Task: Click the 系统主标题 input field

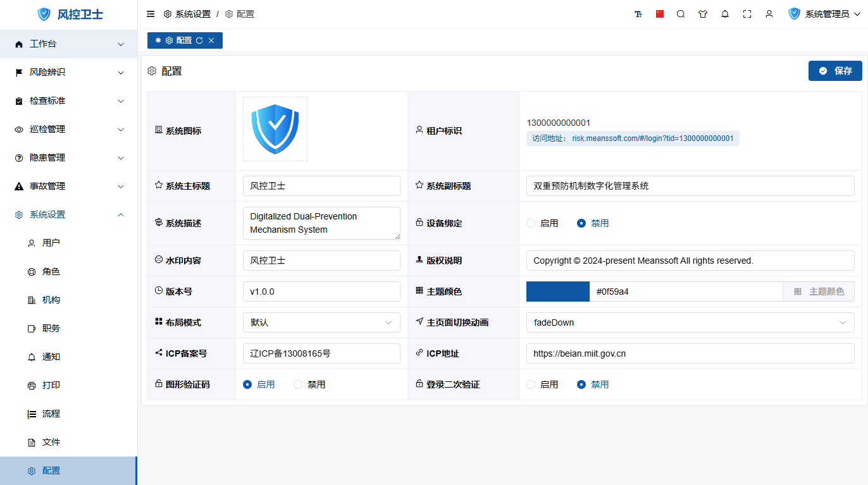Action: 321,186
